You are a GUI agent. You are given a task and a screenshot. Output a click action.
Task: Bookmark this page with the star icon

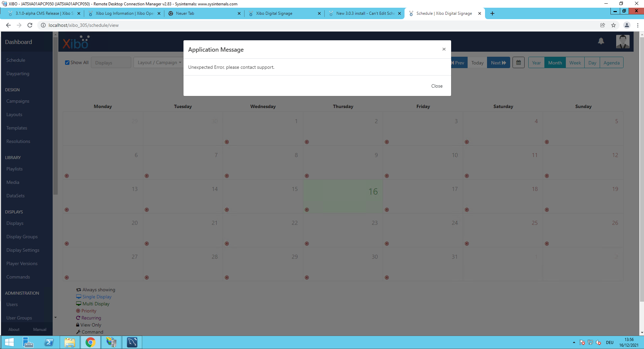(613, 25)
